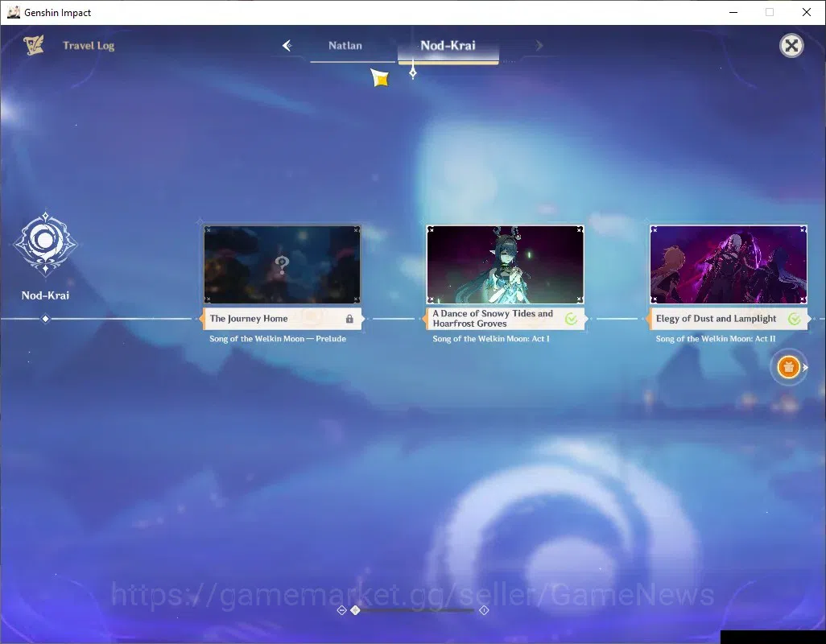Click the Nod-Krai moon emblem
The height and width of the screenshot is (644, 826).
tap(45, 244)
